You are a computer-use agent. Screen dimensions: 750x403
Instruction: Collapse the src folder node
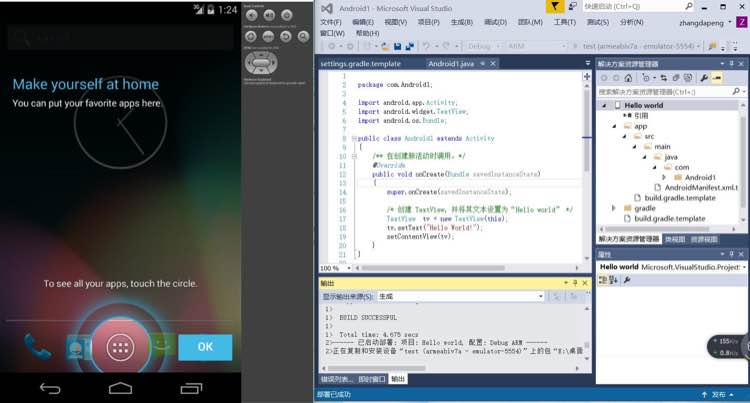624,136
